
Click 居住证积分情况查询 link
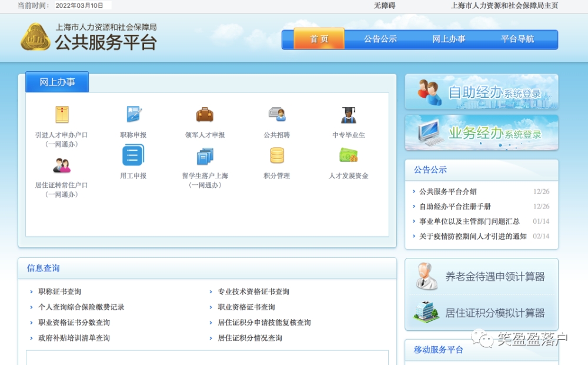coord(250,337)
